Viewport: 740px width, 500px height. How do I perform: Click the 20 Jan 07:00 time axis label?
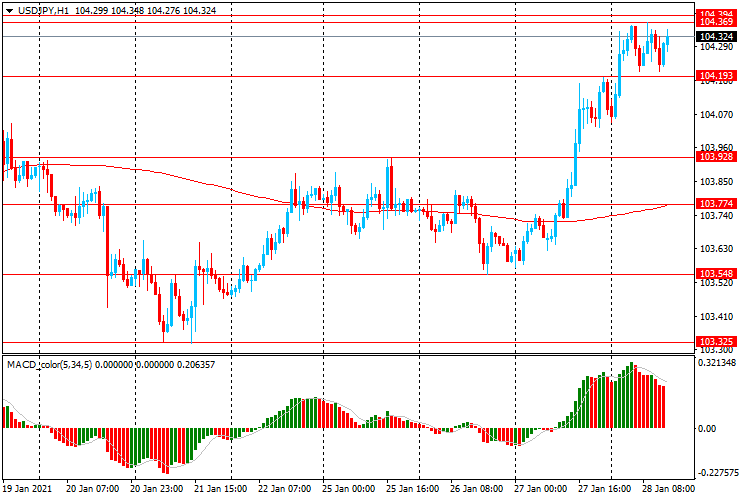tap(92, 488)
